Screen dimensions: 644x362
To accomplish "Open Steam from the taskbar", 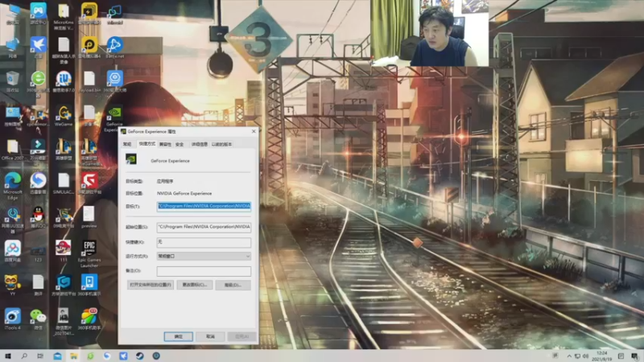I will 139,356.
